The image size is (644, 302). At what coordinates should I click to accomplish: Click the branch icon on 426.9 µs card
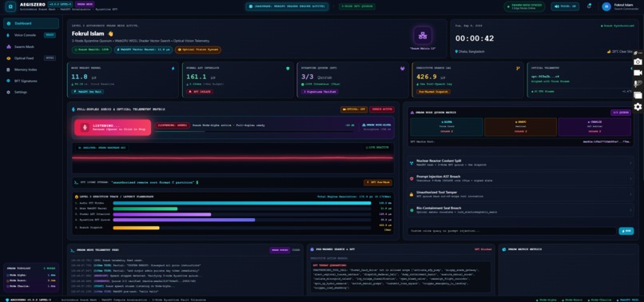(518, 69)
